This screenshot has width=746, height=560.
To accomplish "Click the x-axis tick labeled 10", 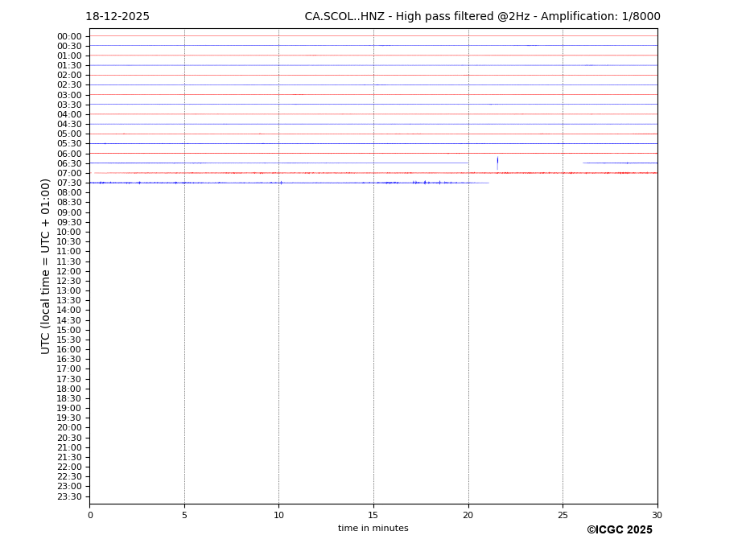I will coord(278,515).
